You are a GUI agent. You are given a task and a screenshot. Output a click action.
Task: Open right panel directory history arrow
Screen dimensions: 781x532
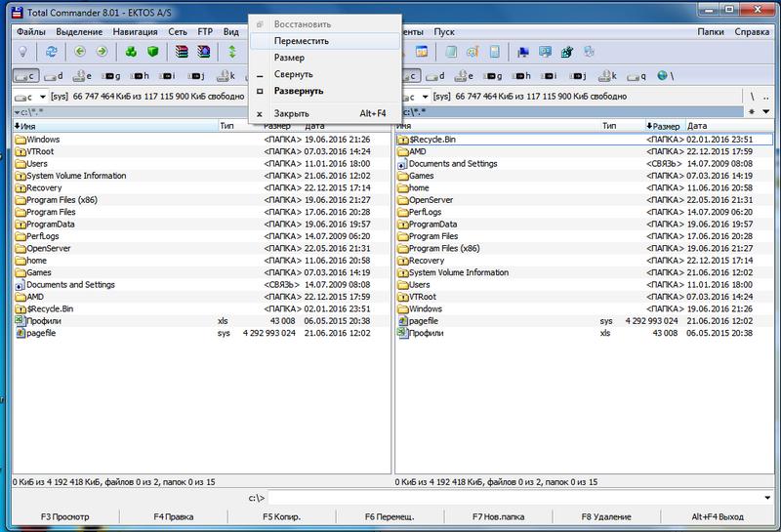[x=766, y=111]
